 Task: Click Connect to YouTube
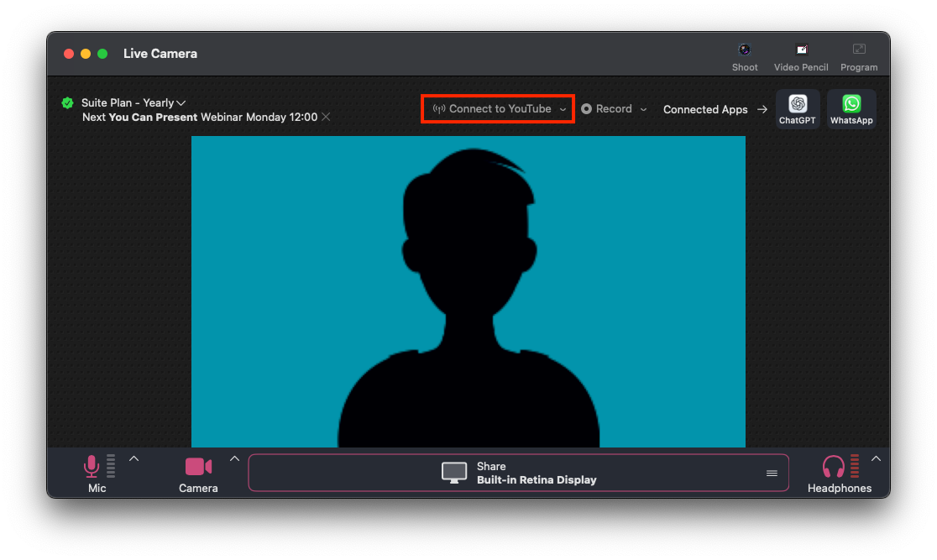tap(493, 109)
